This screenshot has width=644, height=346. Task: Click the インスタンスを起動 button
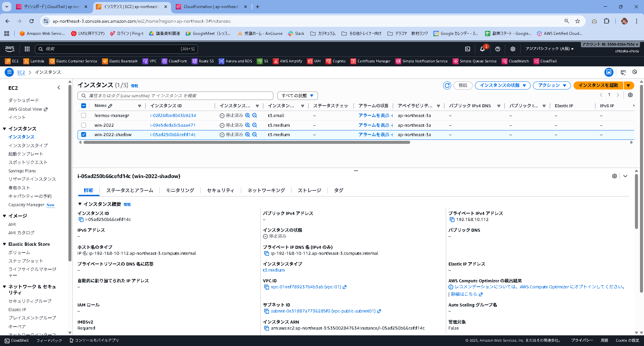598,85
